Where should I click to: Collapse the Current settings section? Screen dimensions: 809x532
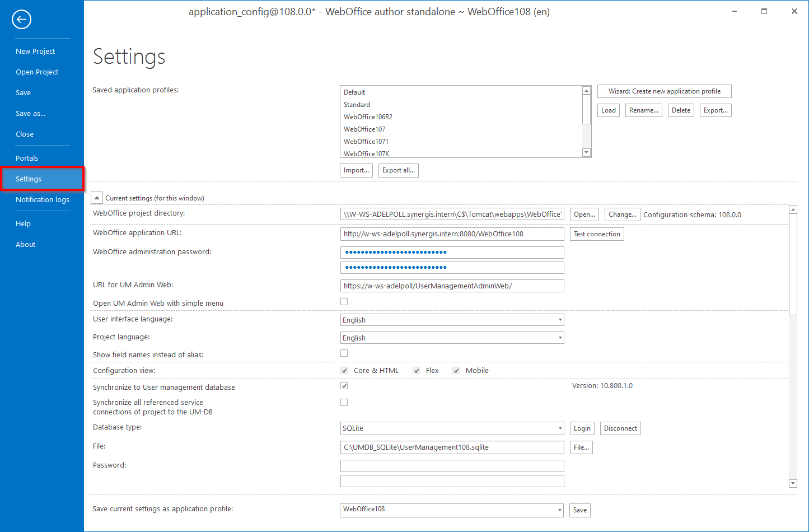(96, 197)
